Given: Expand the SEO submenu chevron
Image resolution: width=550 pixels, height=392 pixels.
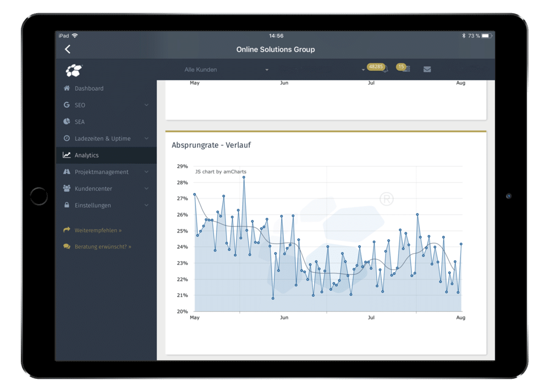Looking at the screenshot, I should [x=146, y=105].
